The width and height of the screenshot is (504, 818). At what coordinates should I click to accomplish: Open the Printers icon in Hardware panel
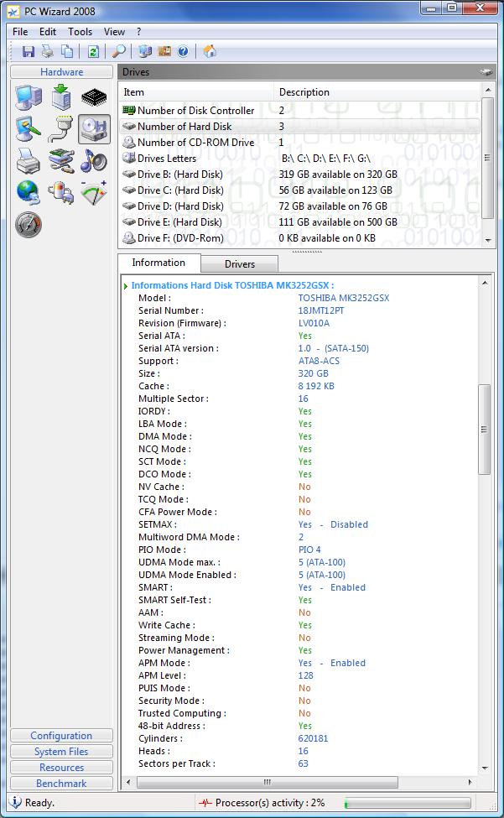(29, 161)
